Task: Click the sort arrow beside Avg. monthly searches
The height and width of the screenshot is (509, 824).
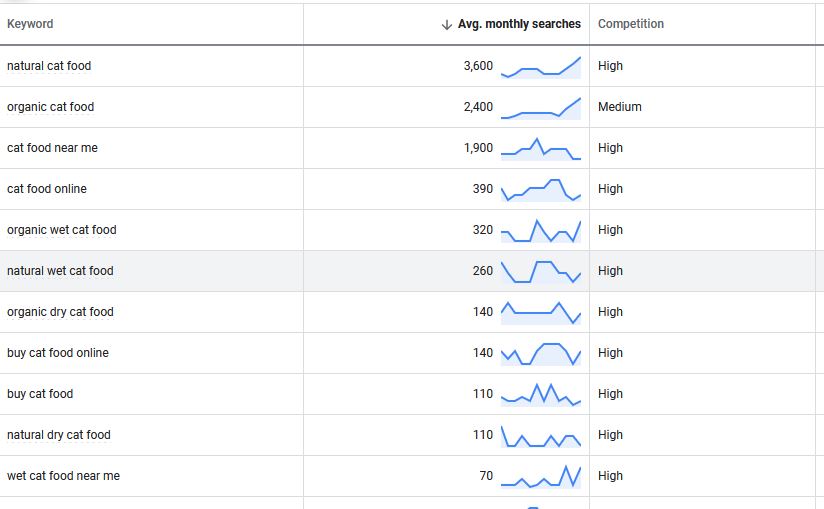Action: coord(447,24)
